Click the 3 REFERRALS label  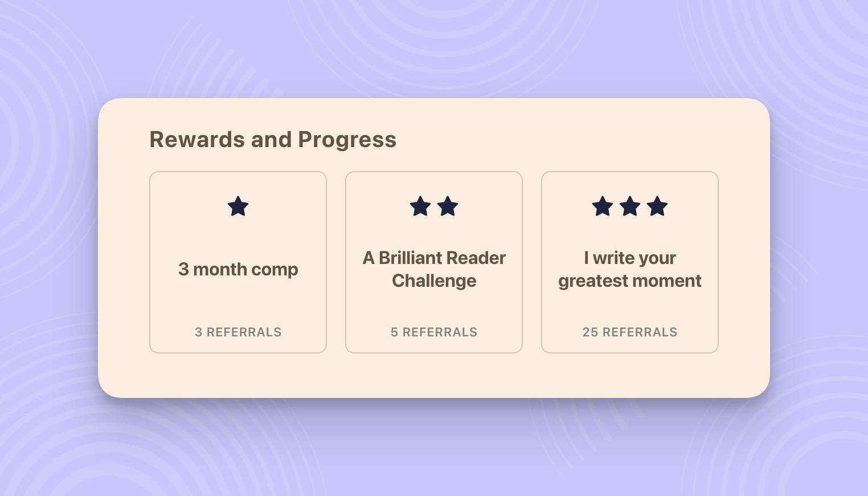pyautogui.click(x=238, y=332)
